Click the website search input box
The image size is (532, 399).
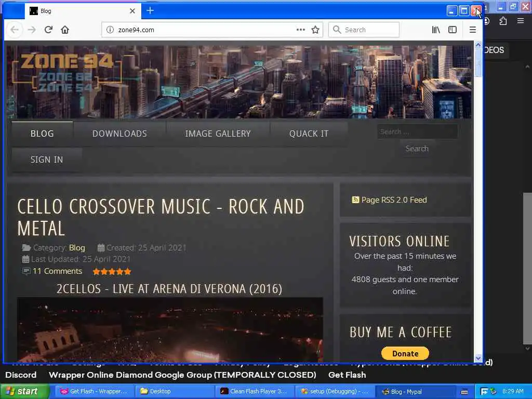tap(417, 131)
